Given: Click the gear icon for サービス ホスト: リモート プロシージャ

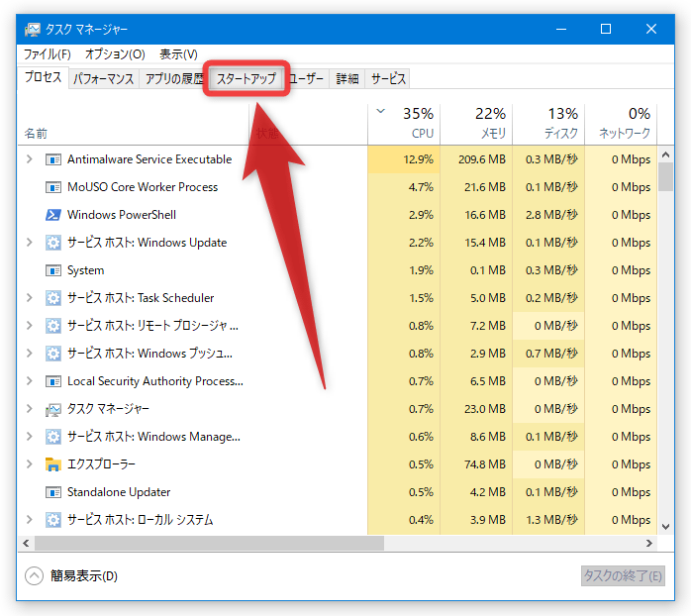Looking at the screenshot, I should click(53, 326).
